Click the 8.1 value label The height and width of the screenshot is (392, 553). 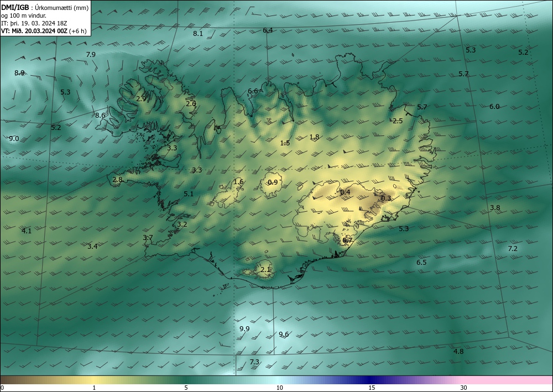click(198, 34)
